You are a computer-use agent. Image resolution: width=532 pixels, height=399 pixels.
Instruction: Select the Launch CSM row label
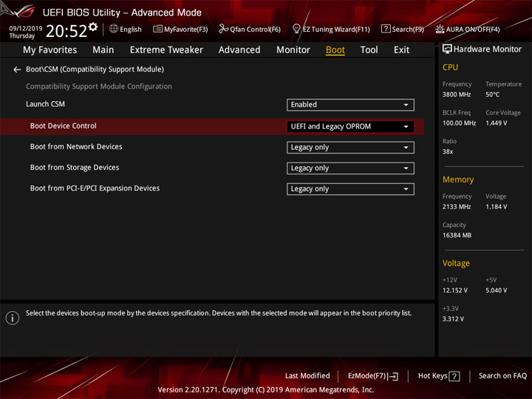[x=46, y=104]
